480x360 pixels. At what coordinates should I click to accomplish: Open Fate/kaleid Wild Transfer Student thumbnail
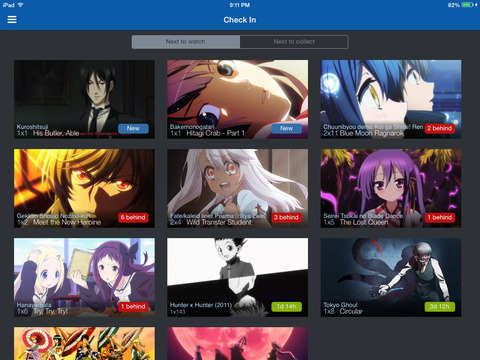[x=238, y=188]
